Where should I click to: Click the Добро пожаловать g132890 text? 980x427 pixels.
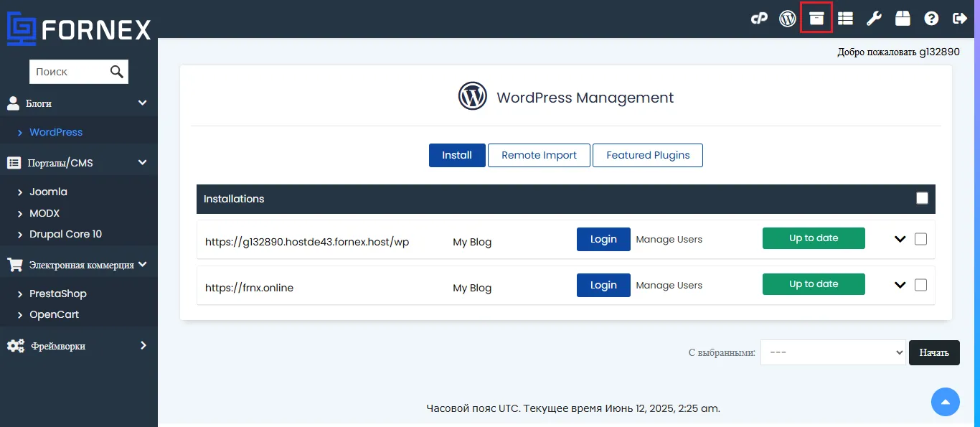click(x=898, y=52)
